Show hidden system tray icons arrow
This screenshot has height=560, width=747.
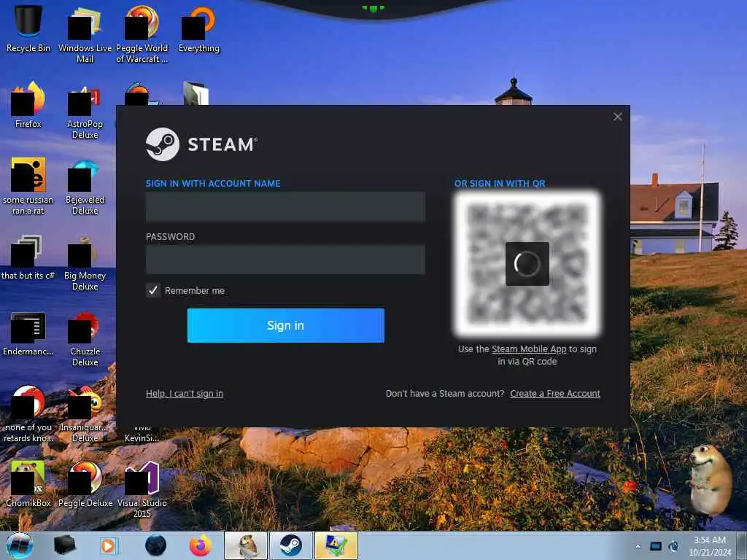[638, 547]
